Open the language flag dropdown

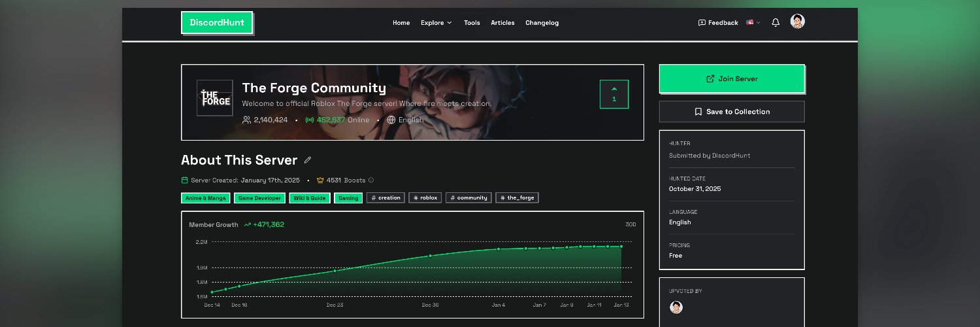point(753,22)
